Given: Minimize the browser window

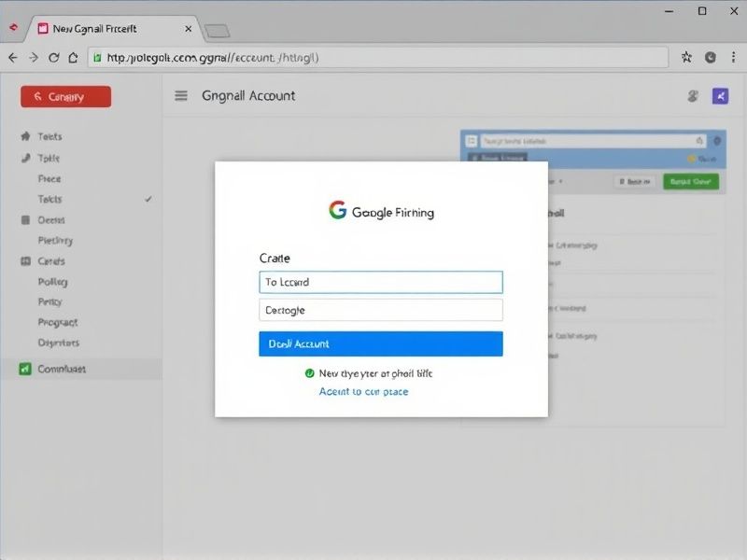Looking at the screenshot, I should click(x=669, y=11).
